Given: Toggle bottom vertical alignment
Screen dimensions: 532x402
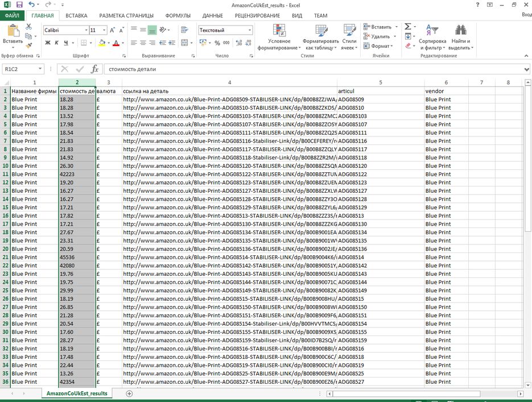Looking at the screenshot, I should click(x=152, y=30).
